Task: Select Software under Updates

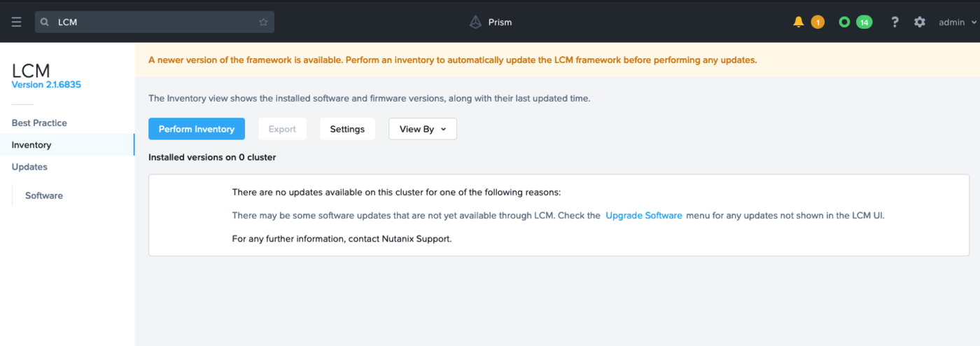Action: tap(44, 195)
